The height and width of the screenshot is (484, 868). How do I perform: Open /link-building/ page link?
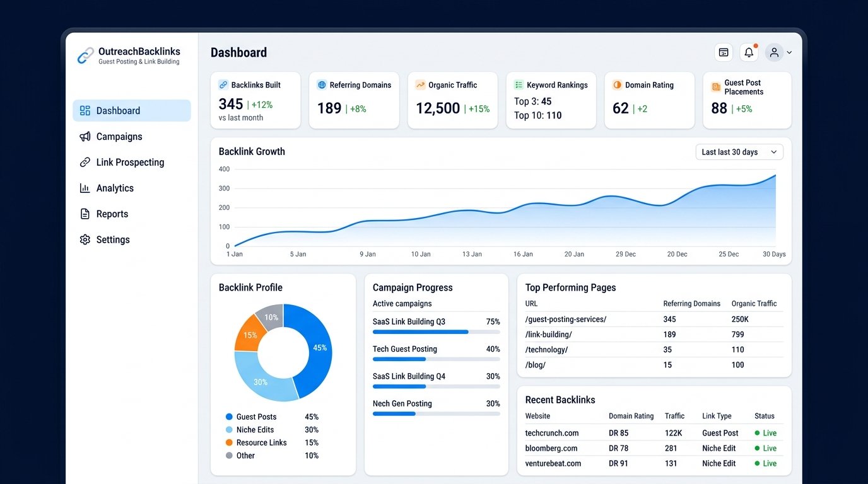point(549,335)
